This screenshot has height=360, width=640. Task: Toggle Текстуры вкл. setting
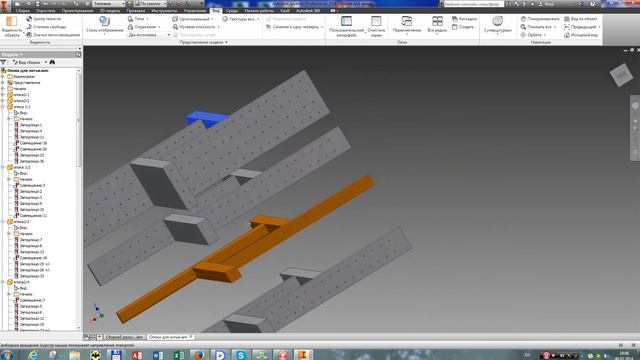click(x=240, y=19)
